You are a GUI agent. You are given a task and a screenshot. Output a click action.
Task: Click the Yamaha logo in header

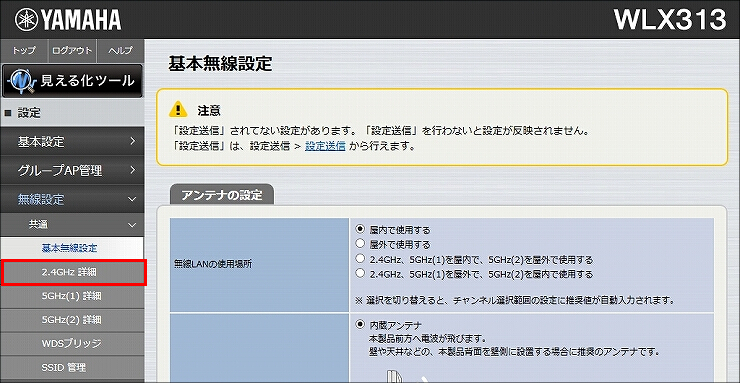pyautogui.click(x=68, y=20)
